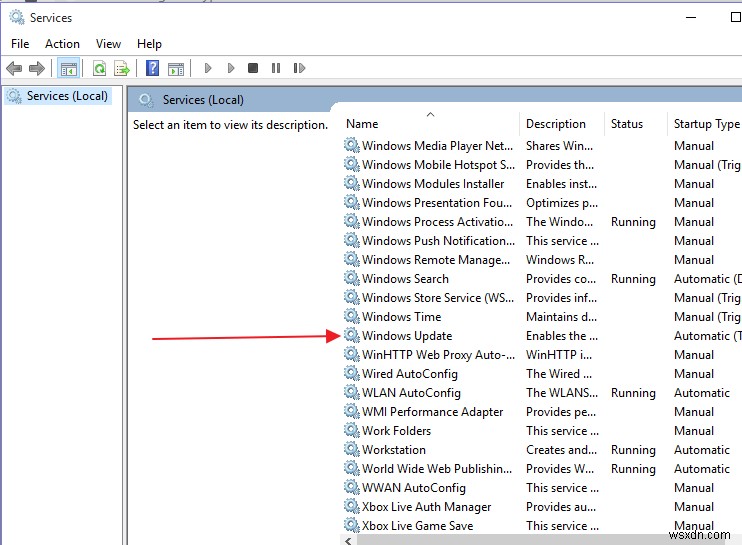Viewport: 742px width, 545px height.
Task: Select the WLAN AutoConfig service
Action: (411, 393)
